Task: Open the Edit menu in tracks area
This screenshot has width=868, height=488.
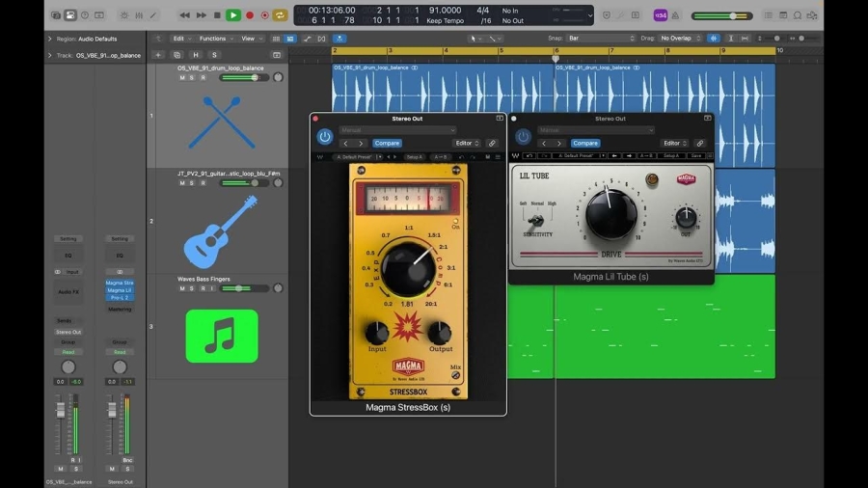Action: click(x=179, y=39)
